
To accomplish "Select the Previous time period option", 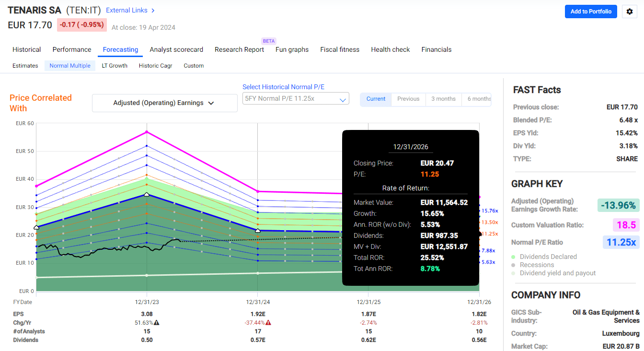I will pos(408,99).
